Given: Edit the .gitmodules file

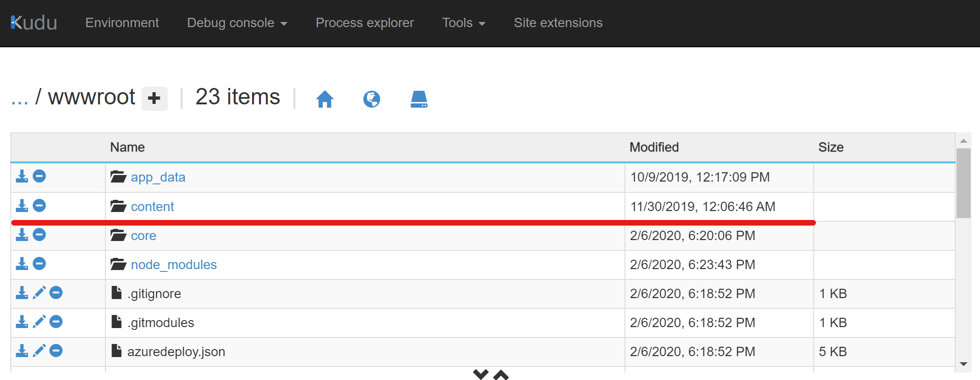Looking at the screenshot, I should click(x=39, y=322).
